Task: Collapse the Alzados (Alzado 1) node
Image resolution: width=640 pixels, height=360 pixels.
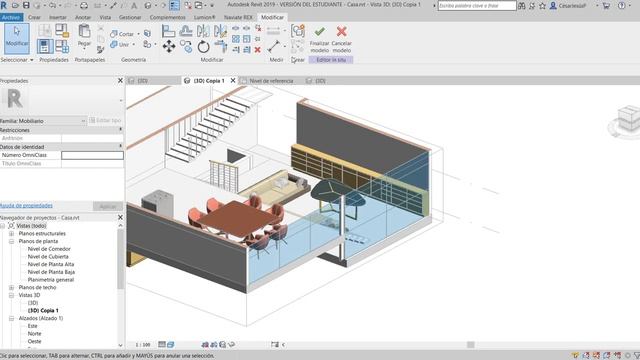Action: [11, 318]
